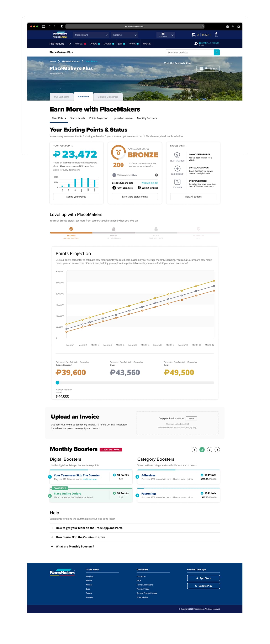
Task: Open a new browser tab with plus icon
Action: pos(233,26)
